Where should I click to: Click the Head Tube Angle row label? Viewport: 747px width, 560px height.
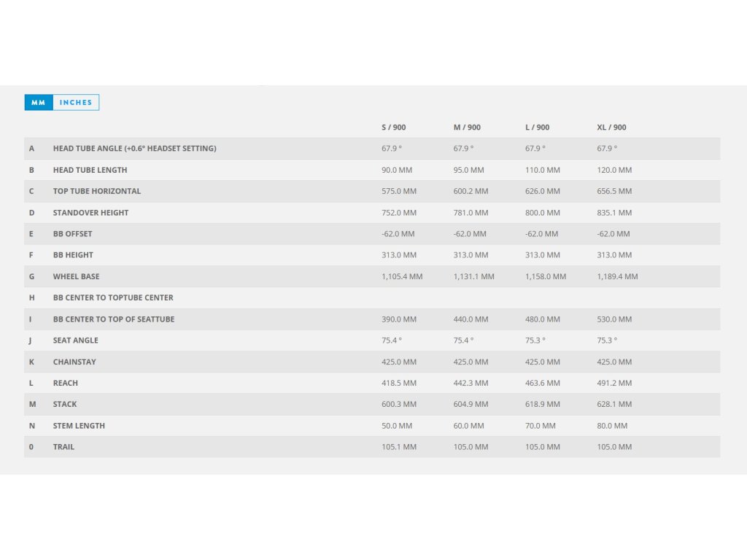(x=135, y=149)
